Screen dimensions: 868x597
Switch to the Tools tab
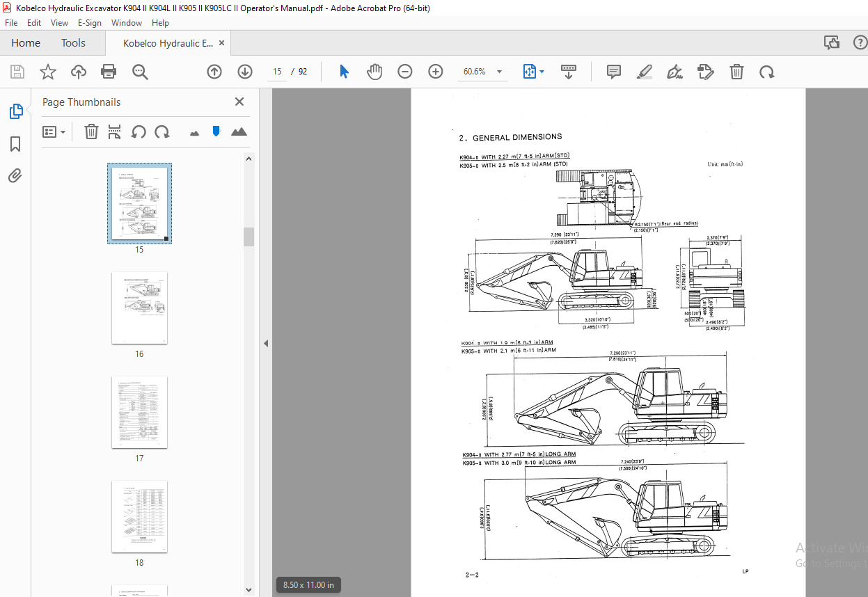pyautogui.click(x=73, y=43)
